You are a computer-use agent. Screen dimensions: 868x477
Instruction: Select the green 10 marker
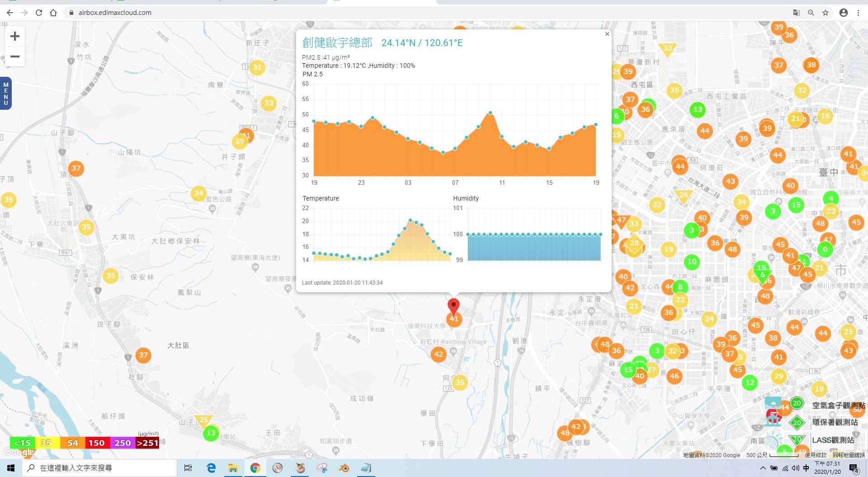point(692,262)
